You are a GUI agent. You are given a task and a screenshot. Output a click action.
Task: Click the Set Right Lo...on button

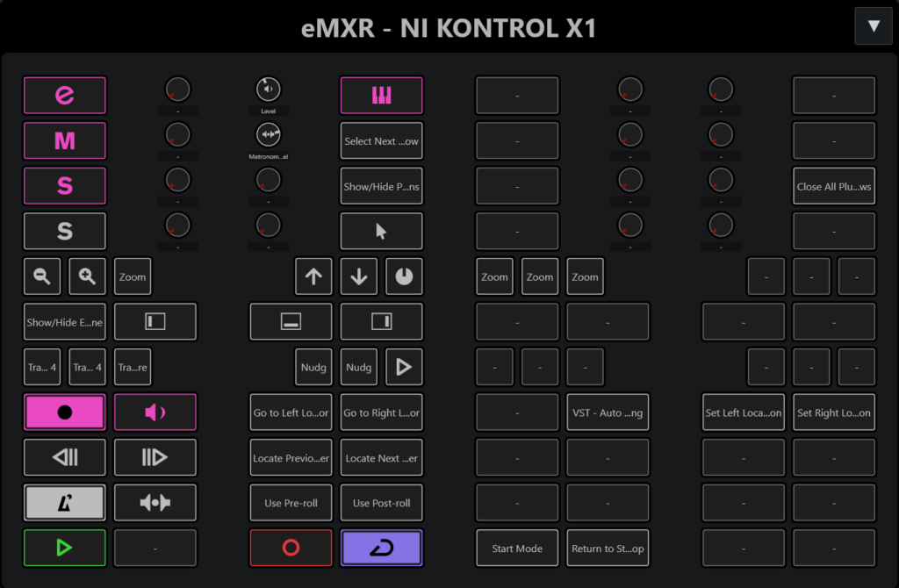tap(834, 412)
